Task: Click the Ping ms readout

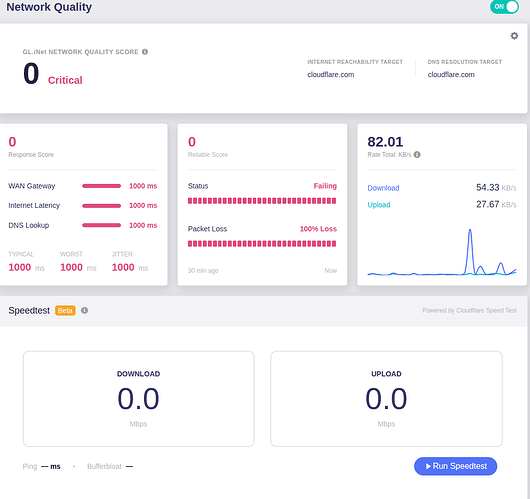Action: [42, 467]
